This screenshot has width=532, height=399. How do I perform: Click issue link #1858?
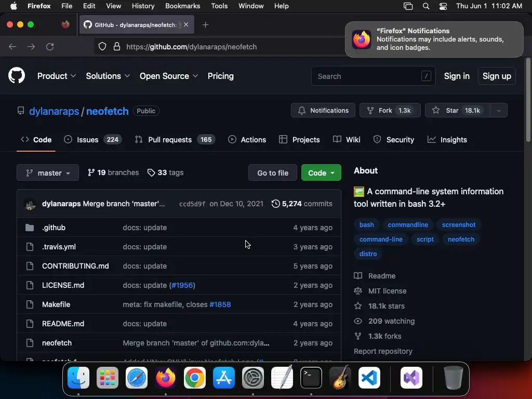[220, 304]
